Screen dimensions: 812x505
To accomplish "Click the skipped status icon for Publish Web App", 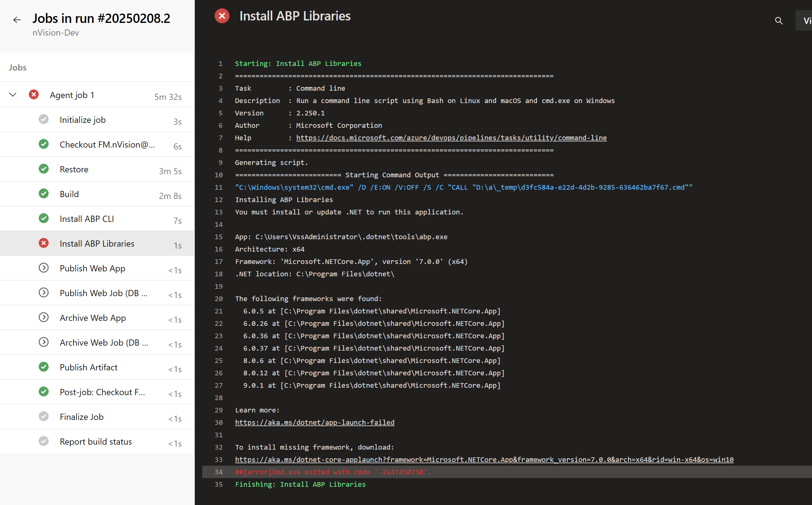I will coord(43,268).
